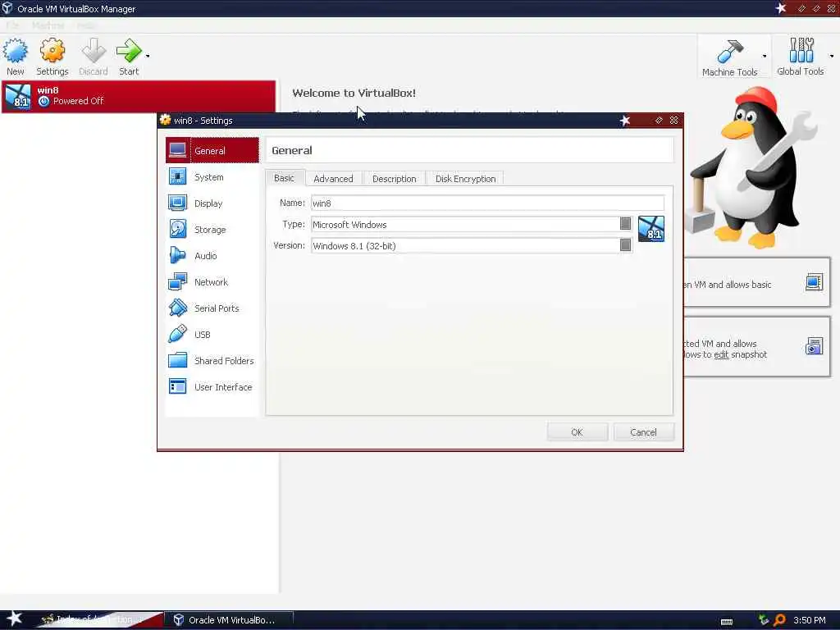Click the VirtualBox Manager title bar star icon
The image size is (840, 630).
tap(781, 8)
